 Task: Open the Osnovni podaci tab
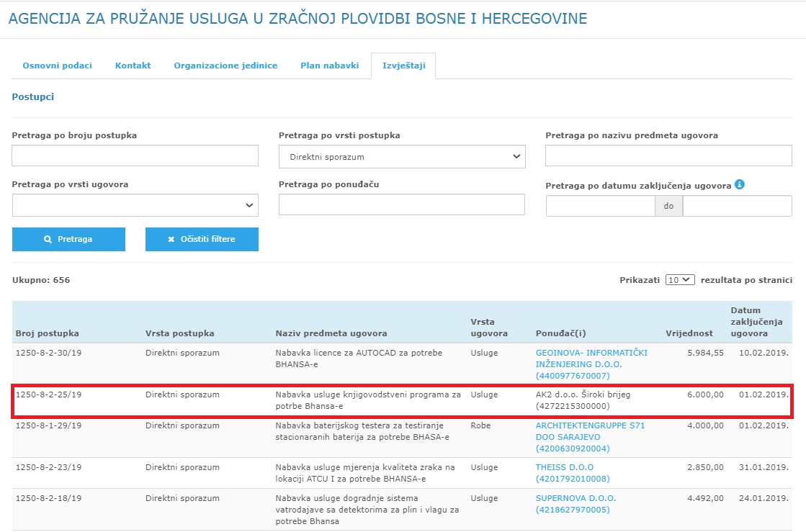(57, 66)
